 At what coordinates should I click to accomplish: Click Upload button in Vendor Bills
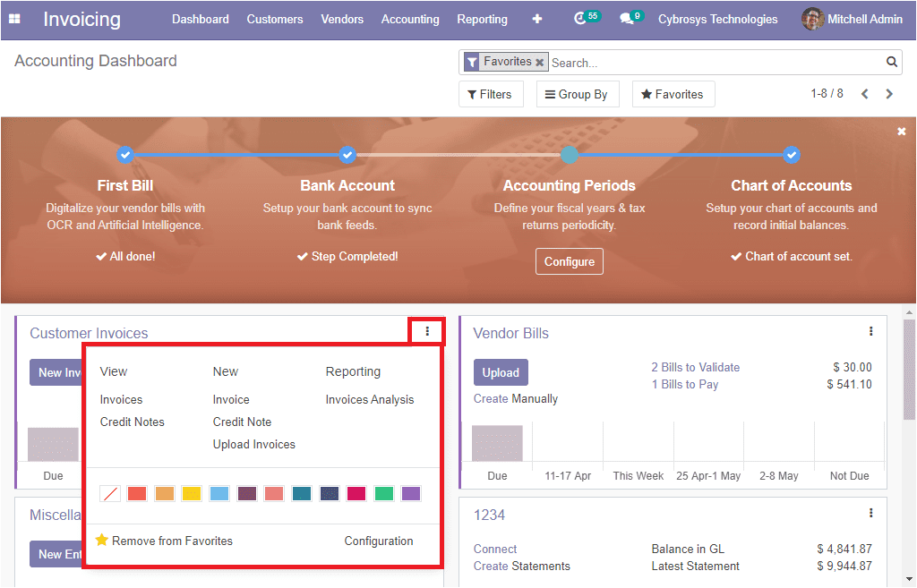click(x=501, y=372)
